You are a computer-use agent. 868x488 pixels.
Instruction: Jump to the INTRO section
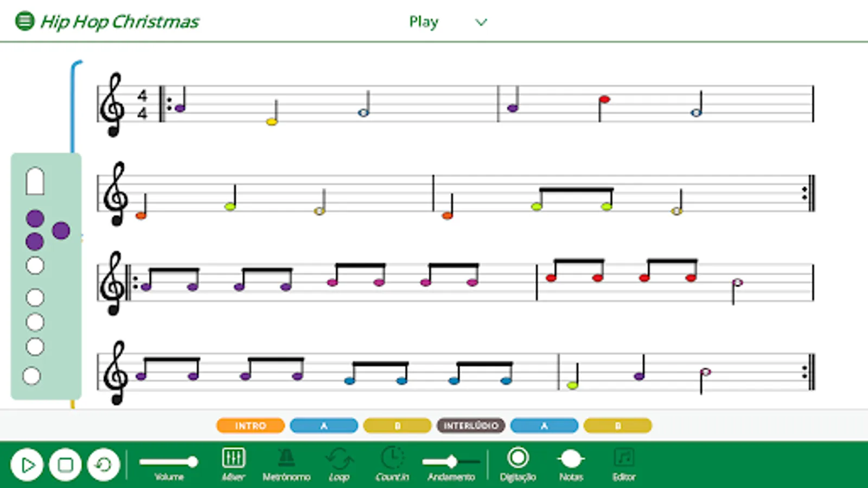[x=250, y=426]
